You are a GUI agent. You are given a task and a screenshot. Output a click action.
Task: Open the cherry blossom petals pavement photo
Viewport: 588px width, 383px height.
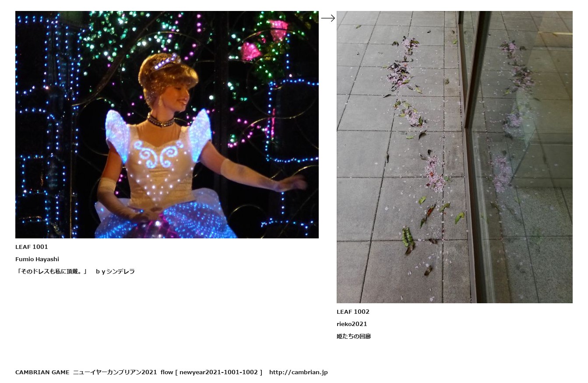tap(454, 157)
